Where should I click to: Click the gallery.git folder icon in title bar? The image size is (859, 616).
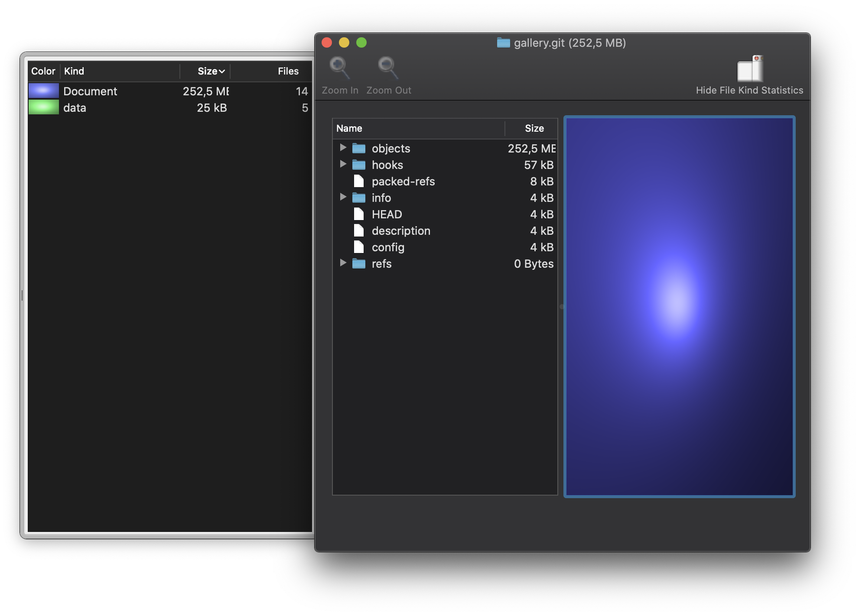coord(503,43)
